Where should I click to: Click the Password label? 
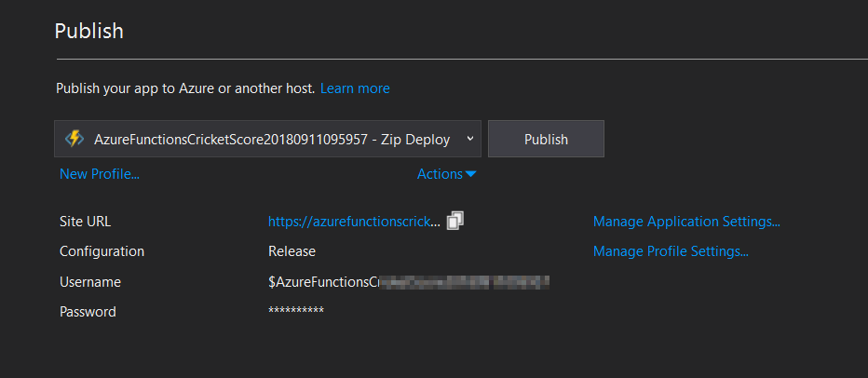pyautogui.click(x=88, y=311)
